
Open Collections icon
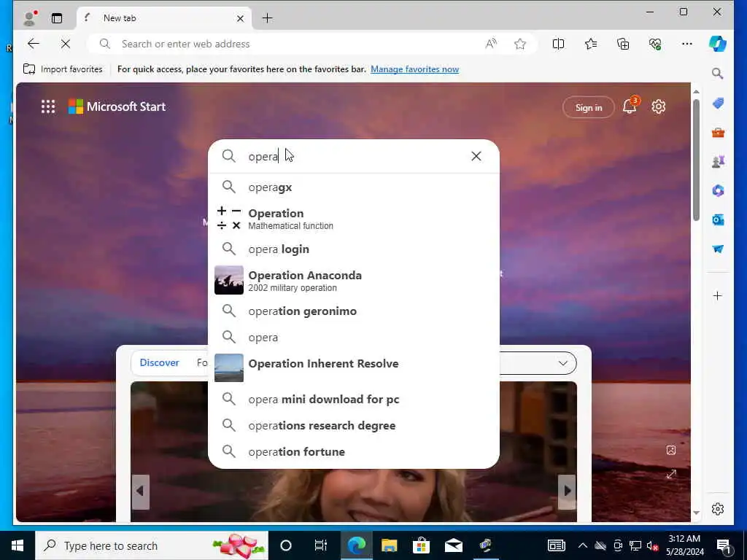(x=623, y=44)
